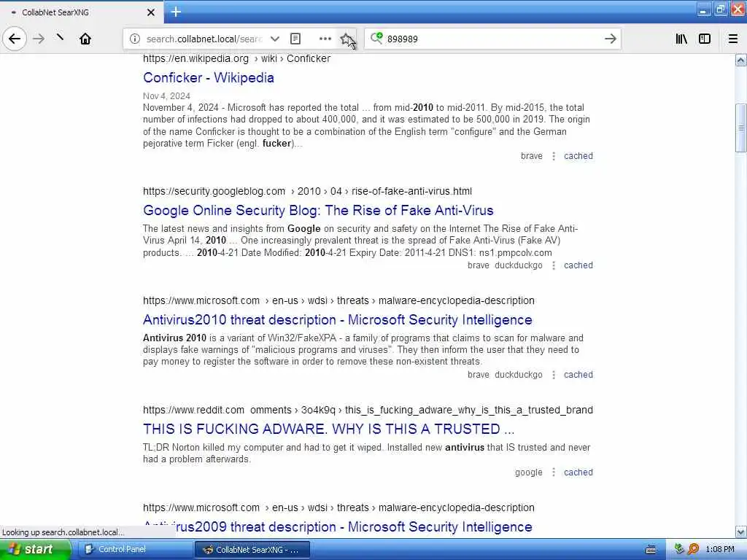
Task: Toggle the browser sidebar
Action: tap(705, 39)
